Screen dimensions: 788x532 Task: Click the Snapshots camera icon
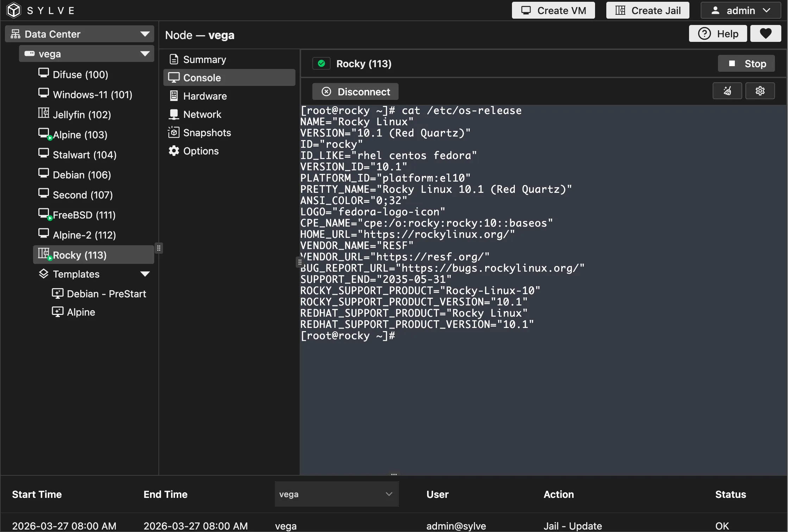[x=174, y=132]
